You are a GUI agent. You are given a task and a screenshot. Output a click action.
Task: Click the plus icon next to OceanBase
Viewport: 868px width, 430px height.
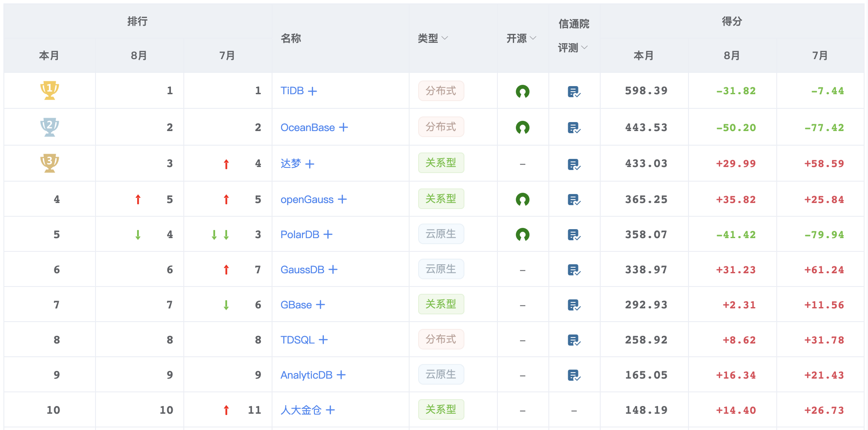(x=344, y=127)
